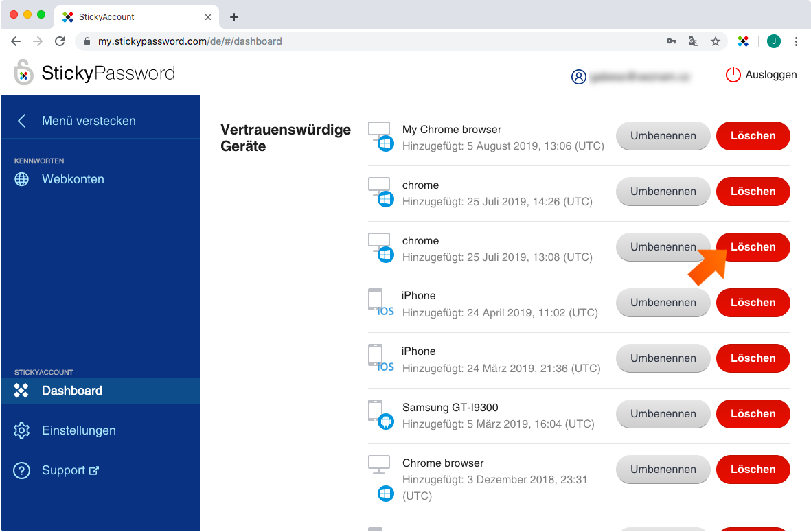Image resolution: width=811 pixels, height=532 pixels.
Task: Click the "My Chrome browser" device name
Action: point(452,130)
